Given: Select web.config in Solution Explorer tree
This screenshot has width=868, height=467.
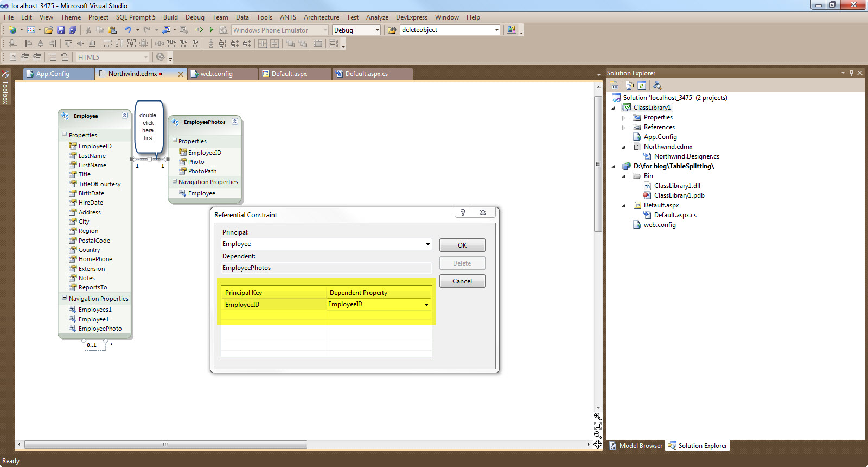Looking at the screenshot, I should (660, 225).
